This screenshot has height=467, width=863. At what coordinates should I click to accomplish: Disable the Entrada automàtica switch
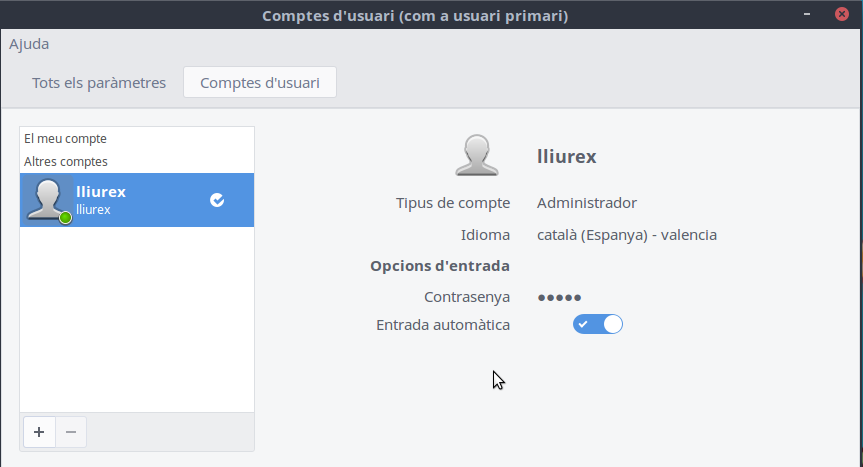point(598,324)
